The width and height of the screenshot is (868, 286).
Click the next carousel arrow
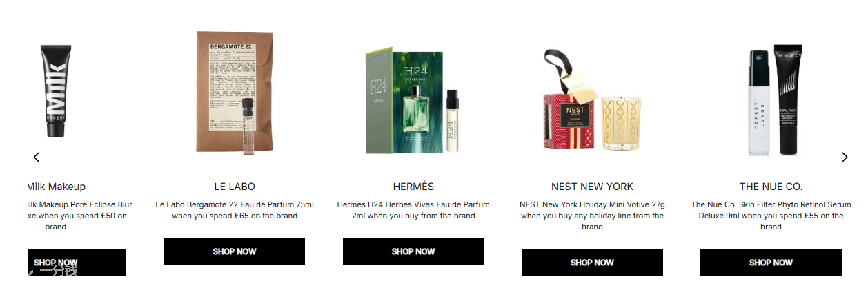click(x=845, y=157)
